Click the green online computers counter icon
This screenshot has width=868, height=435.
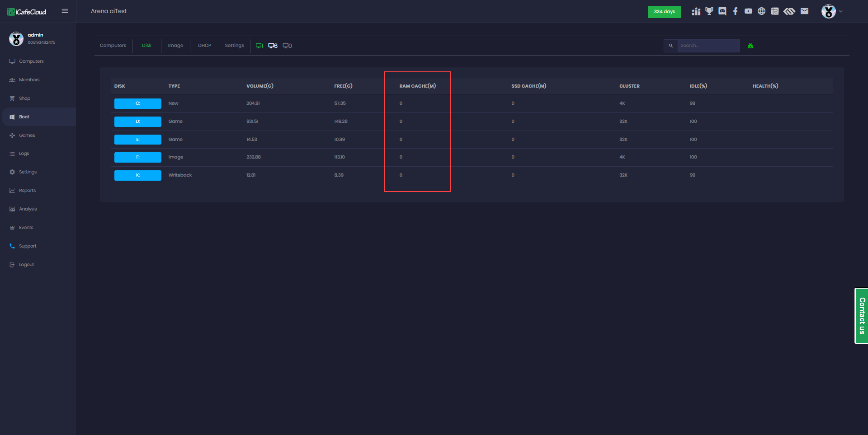[259, 45]
